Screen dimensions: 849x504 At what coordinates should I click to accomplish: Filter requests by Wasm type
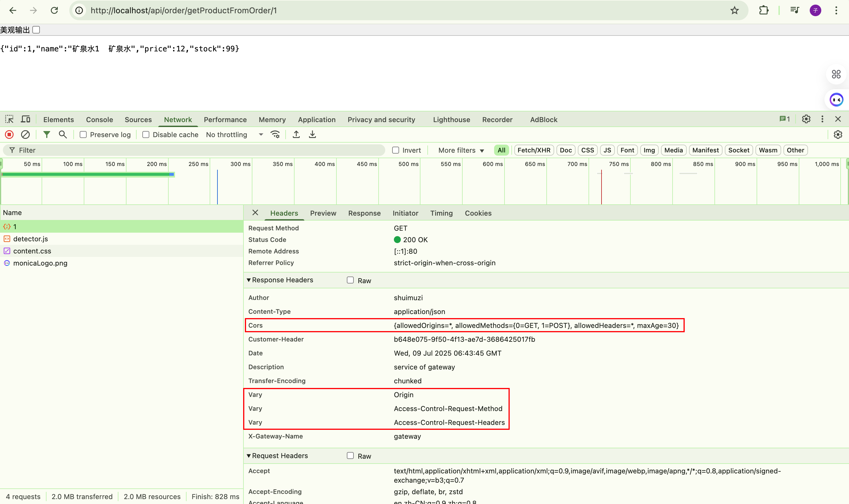point(768,150)
